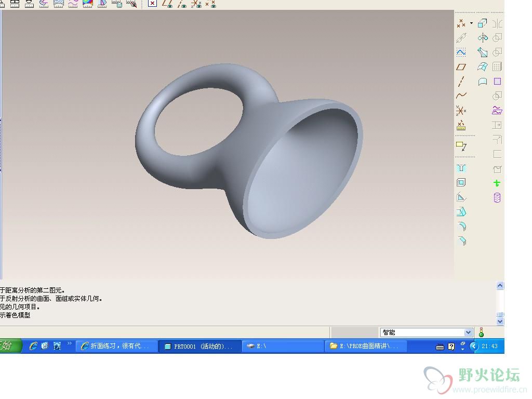Click the keyboard language tray icon
Image resolution: width=532 pixels, height=399 pixels.
[x=440, y=347]
